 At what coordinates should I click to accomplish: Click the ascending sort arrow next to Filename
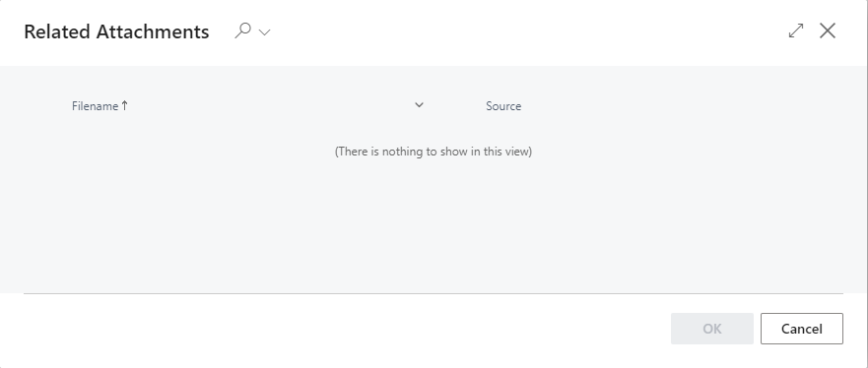pyautogui.click(x=124, y=105)
